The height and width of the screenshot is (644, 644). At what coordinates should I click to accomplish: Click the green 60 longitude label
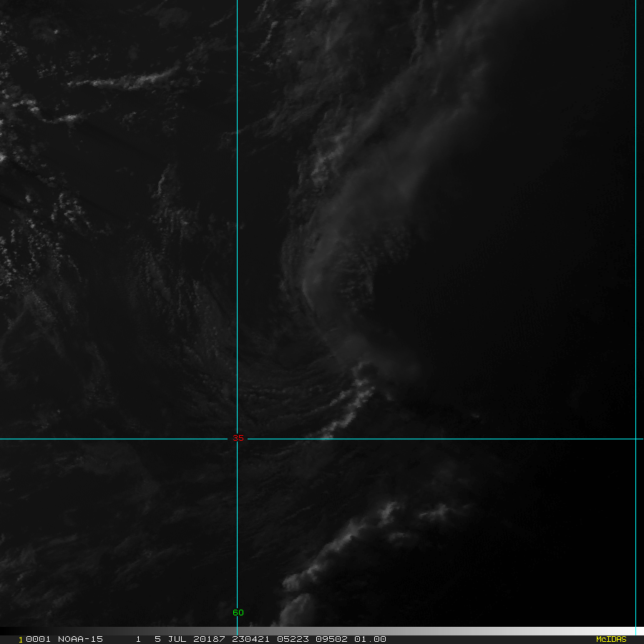click(238, 613)
